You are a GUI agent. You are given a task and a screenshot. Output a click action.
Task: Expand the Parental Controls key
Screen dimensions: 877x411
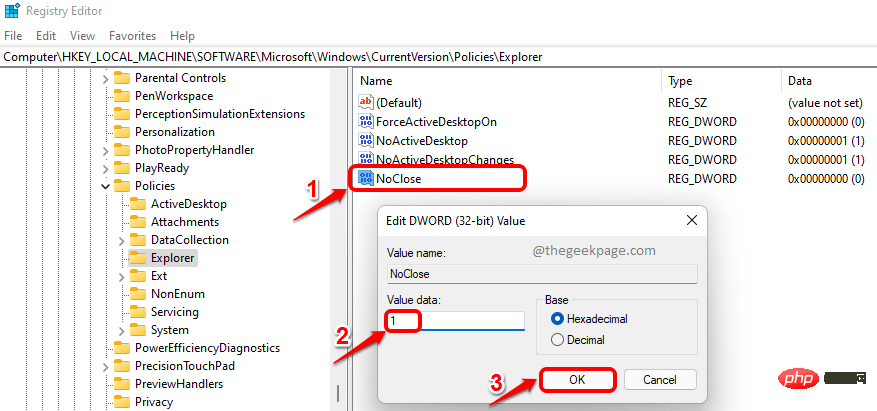click(105, 78)
